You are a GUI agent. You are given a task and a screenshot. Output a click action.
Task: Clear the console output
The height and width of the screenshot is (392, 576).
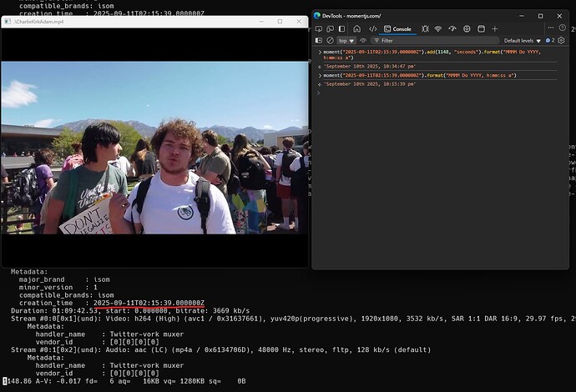coord(331,40)
